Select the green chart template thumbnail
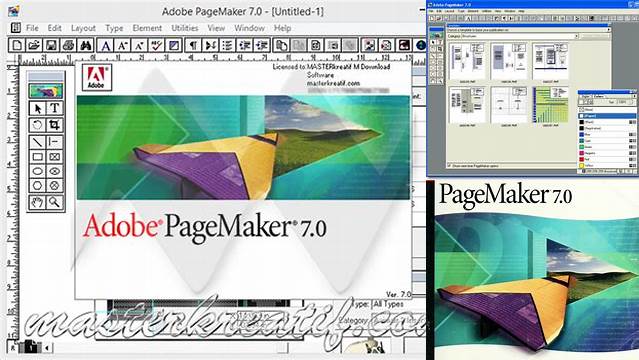This screenshot has width=639, height=360. point(551,105)
